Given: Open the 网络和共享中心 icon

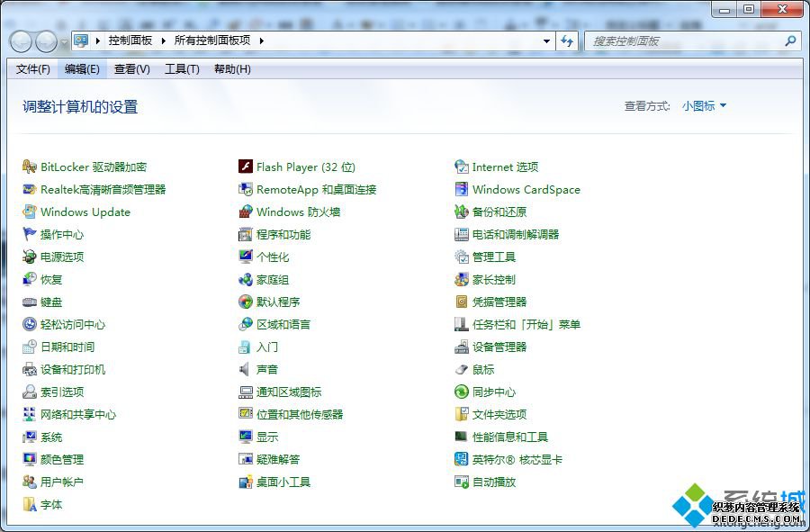Looking at the screenshot, I should (x=30, y=414).
